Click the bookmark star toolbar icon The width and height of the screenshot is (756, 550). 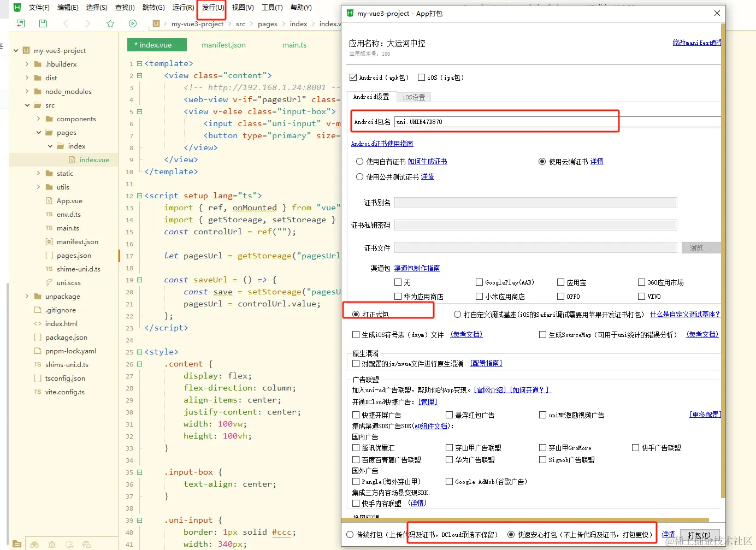point(110,23)
